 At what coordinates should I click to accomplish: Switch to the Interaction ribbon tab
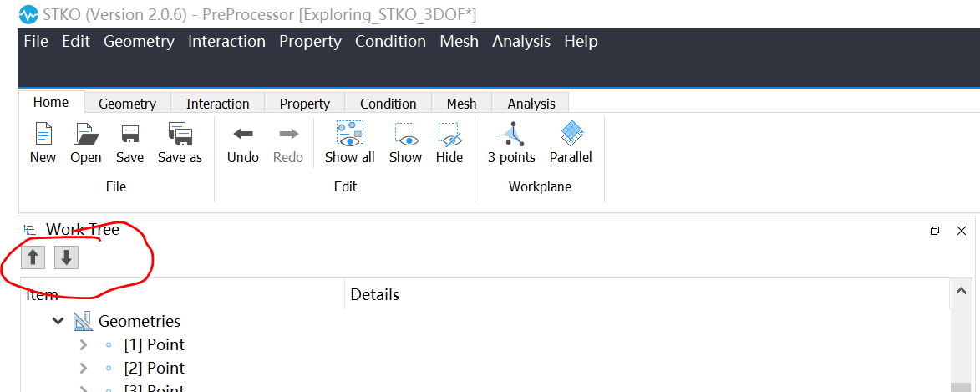point(217,104)
